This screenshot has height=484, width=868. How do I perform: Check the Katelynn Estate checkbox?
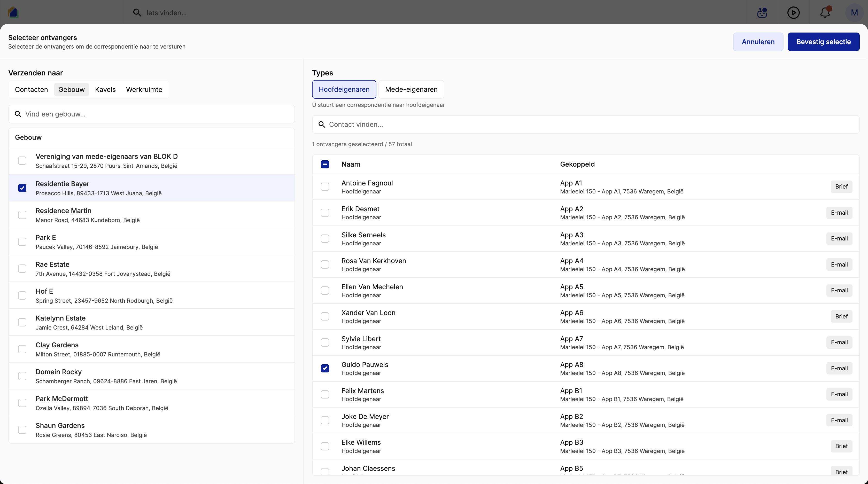tap(22, 322)
